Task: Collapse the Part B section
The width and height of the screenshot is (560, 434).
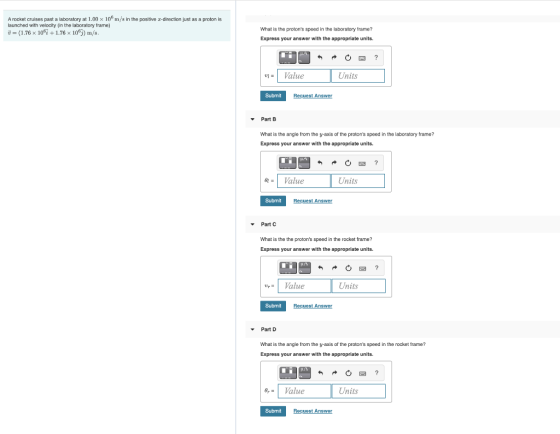Action: pos(252,119)
